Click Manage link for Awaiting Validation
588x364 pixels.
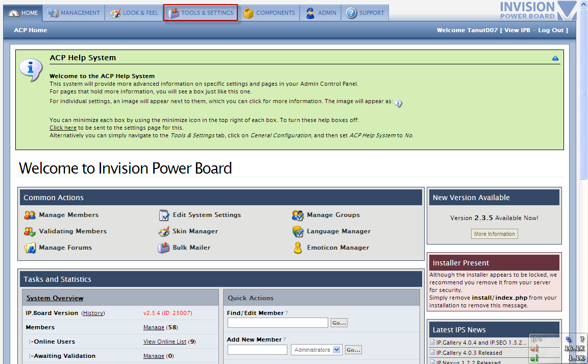(x=154, y=356)
